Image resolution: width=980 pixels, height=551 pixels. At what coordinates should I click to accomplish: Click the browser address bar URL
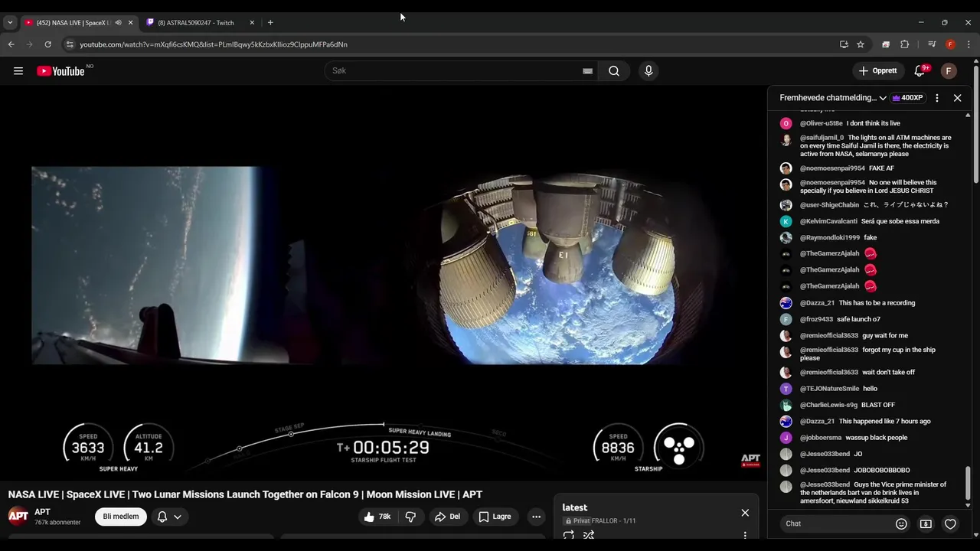214,44
